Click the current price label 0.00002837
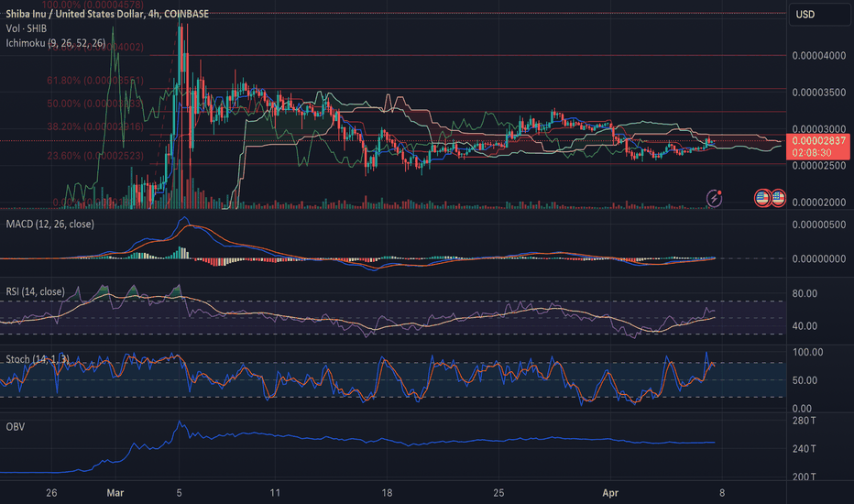 click(818, 140)
